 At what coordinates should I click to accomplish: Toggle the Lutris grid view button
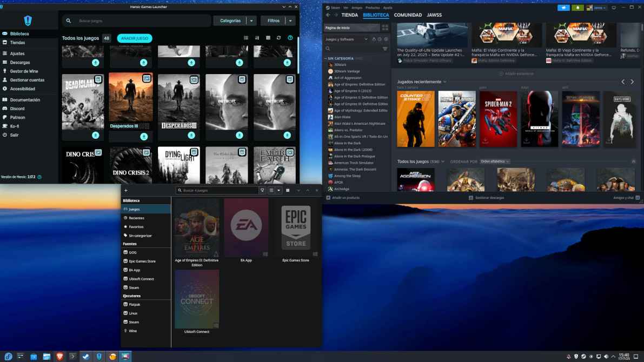pos(271,190)
